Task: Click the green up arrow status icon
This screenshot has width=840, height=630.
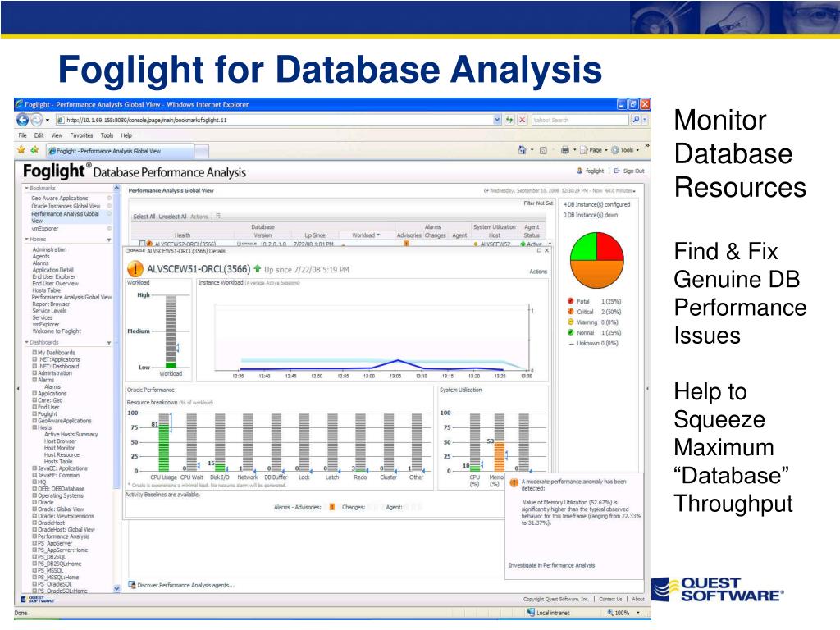Action: coord(257,268)
